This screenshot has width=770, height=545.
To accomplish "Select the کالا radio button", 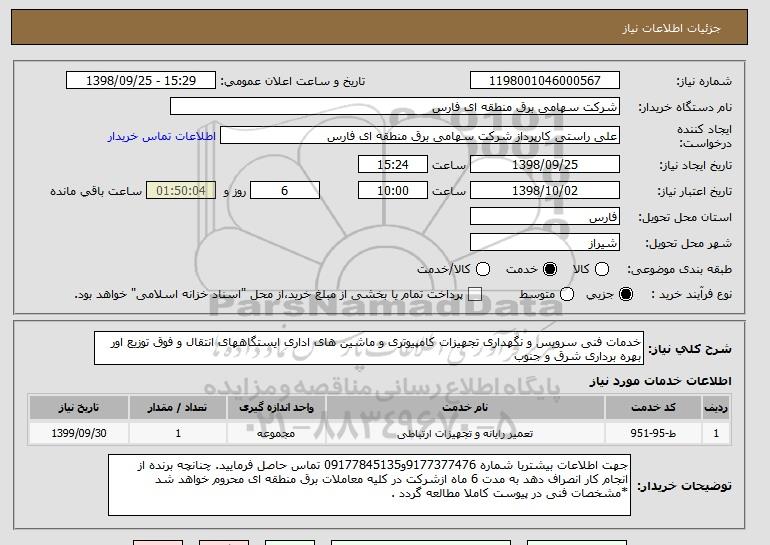I will [x=602, y=269].
